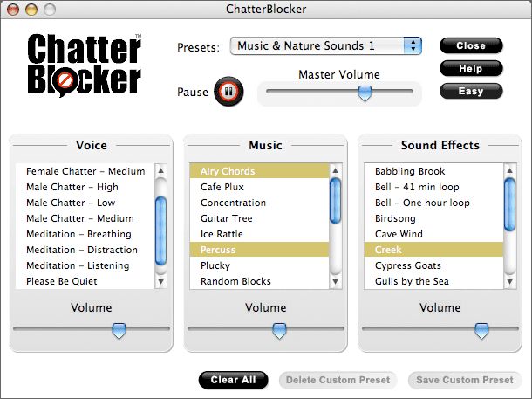This screenshot has width=532, height=399.
Task: Click the Voice volume slider thumb
Action: click(119, 331)
